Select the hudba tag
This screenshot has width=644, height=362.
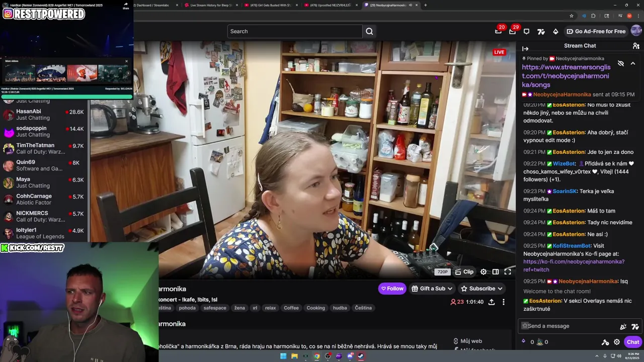pos(340,308)
